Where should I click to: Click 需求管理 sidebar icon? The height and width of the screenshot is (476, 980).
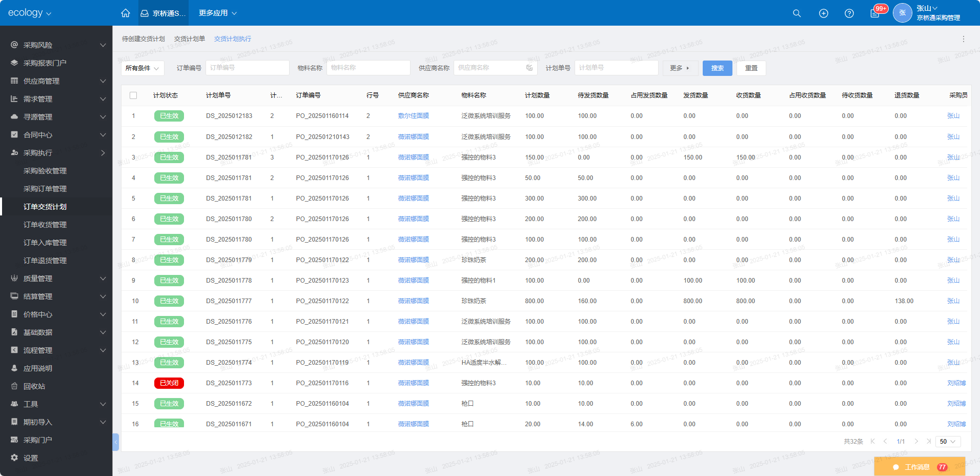14,99
